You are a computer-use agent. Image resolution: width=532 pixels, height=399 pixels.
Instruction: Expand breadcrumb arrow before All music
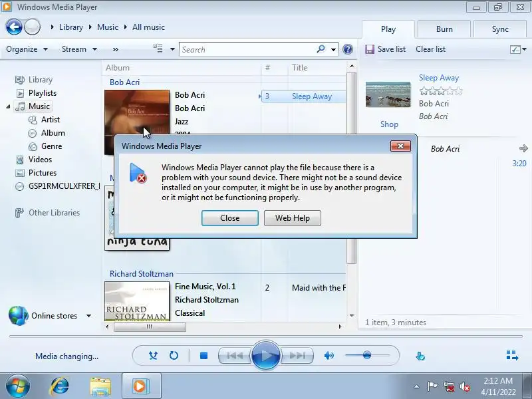pyautogui.click(x=126, y=27)
